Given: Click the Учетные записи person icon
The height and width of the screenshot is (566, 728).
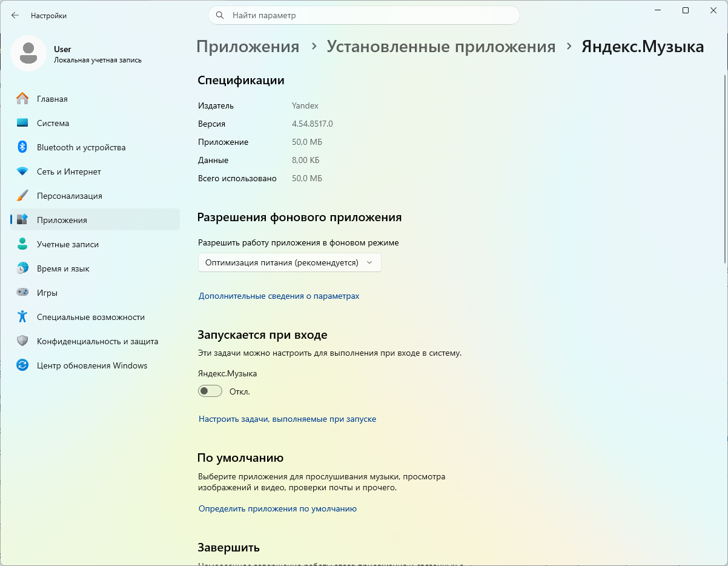Looking at the screenshot, I should (x=22, y=244).
